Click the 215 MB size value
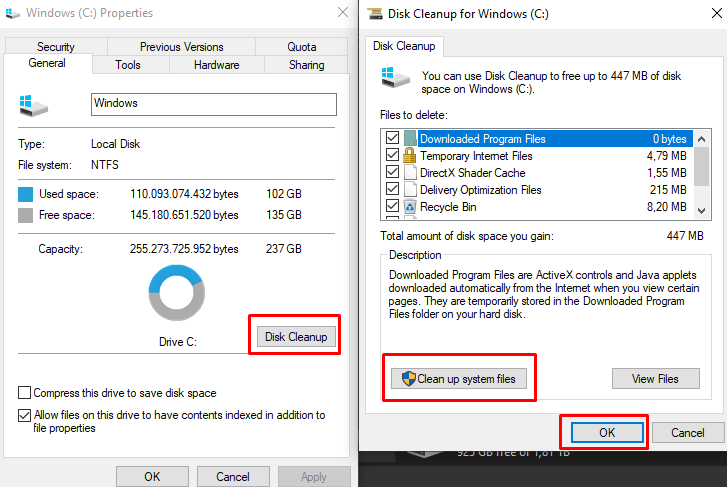Image resolution: width=727 pixels, height=487 pixels. point(668,190)
